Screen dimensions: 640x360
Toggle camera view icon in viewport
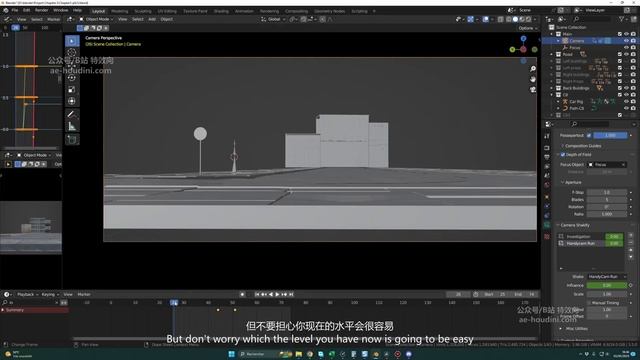pos(533,89)
